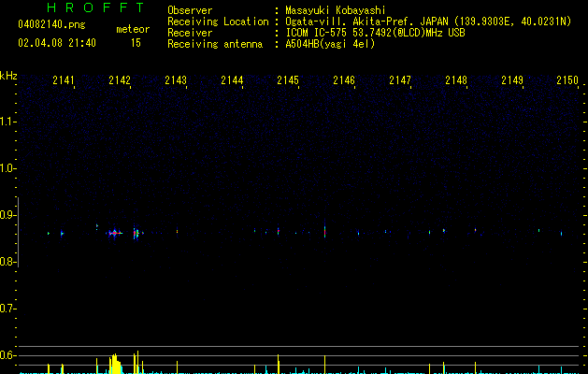The image size is (588, 374).
Task: Click the HROFFT title text
Action: point(95,7)
